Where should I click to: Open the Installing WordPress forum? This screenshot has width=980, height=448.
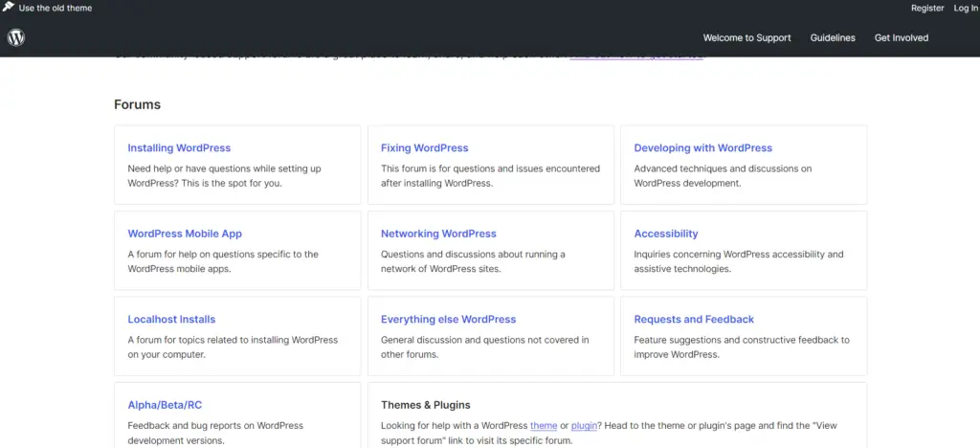pyautogui.click(x=179, y=148)
